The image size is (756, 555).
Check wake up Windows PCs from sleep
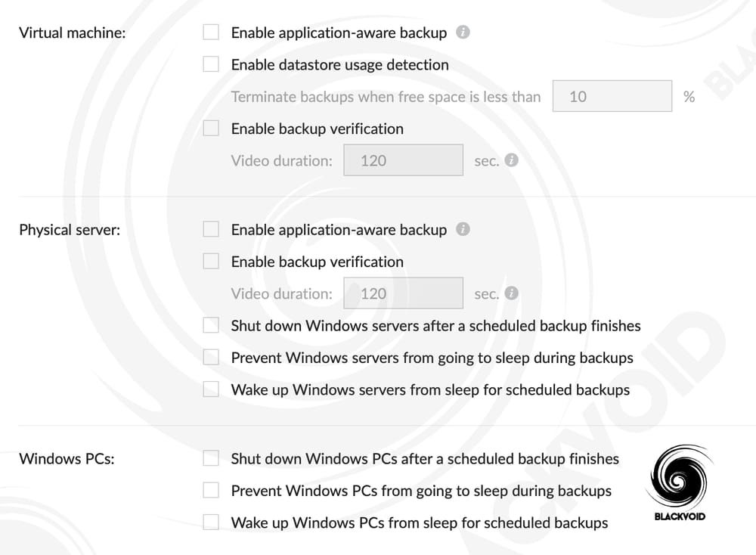tap(210, 522)
